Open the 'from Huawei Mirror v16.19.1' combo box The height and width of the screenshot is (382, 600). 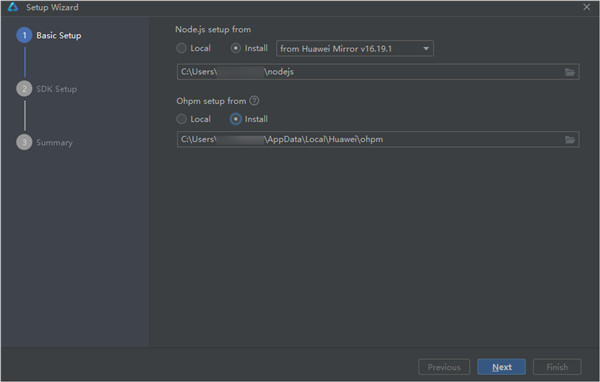(x=355, y=49)
